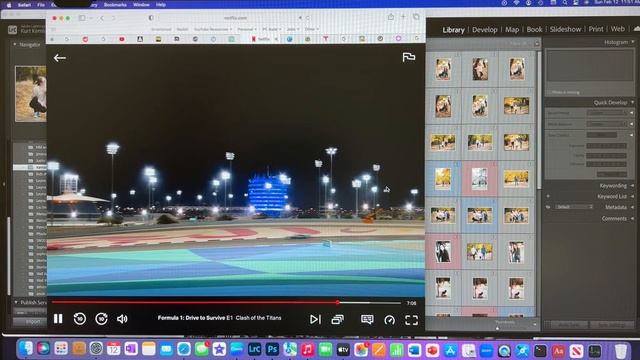Open Launchpad from the dock

tap(61, 349)
